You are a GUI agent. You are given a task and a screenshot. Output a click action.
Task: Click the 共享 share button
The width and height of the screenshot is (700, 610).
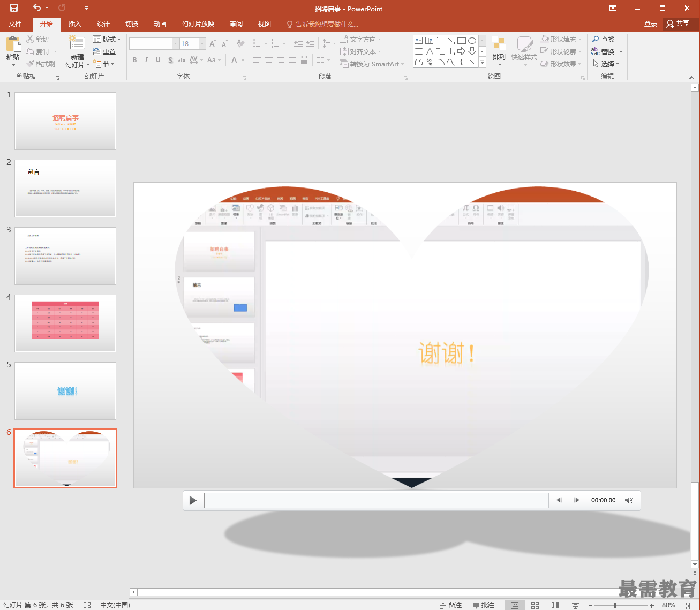pos(678,24)
